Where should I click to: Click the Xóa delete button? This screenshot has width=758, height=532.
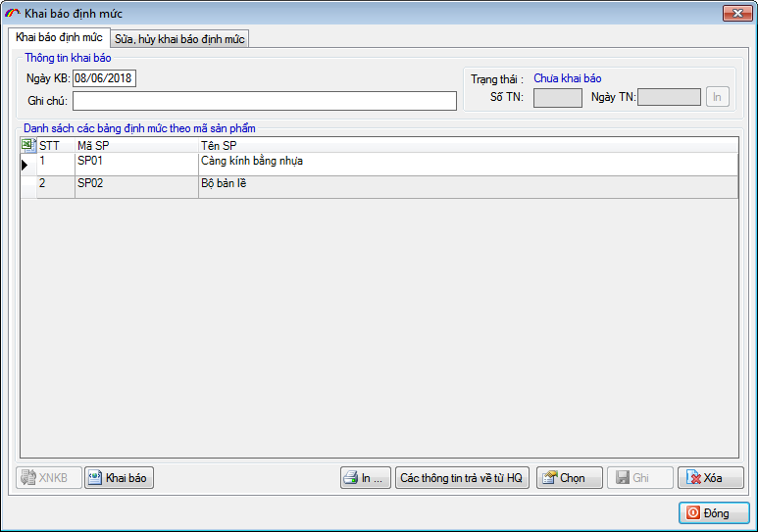711,478
